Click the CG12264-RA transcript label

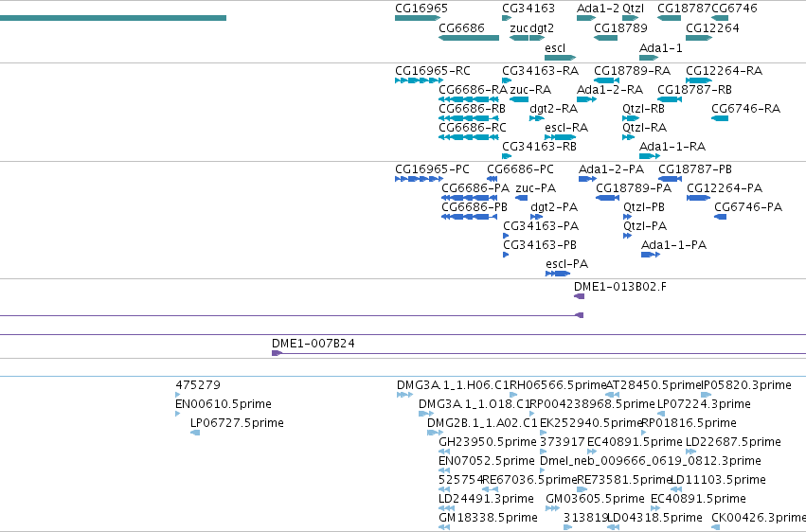724,71
